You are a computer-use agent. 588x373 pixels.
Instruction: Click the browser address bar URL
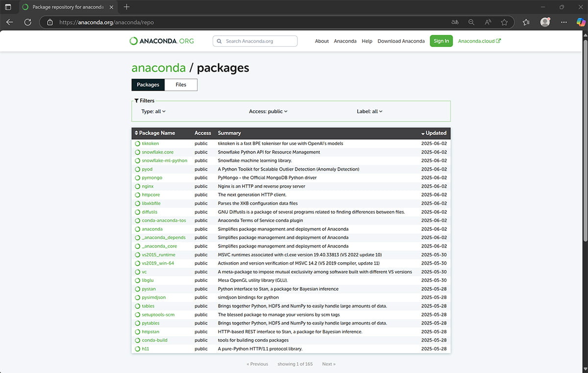[x=106, y=22]
